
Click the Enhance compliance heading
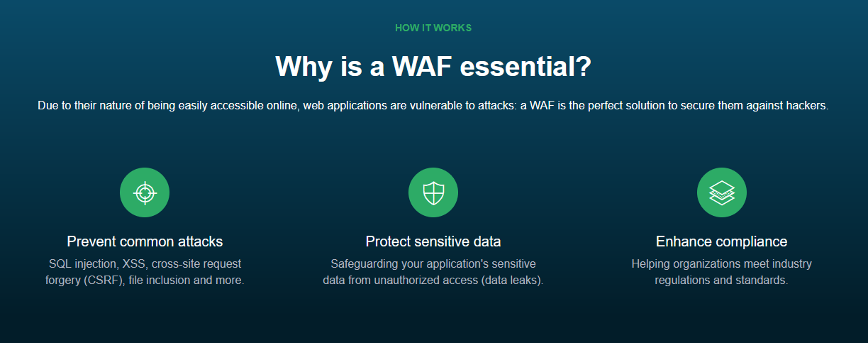click(722, 241)
